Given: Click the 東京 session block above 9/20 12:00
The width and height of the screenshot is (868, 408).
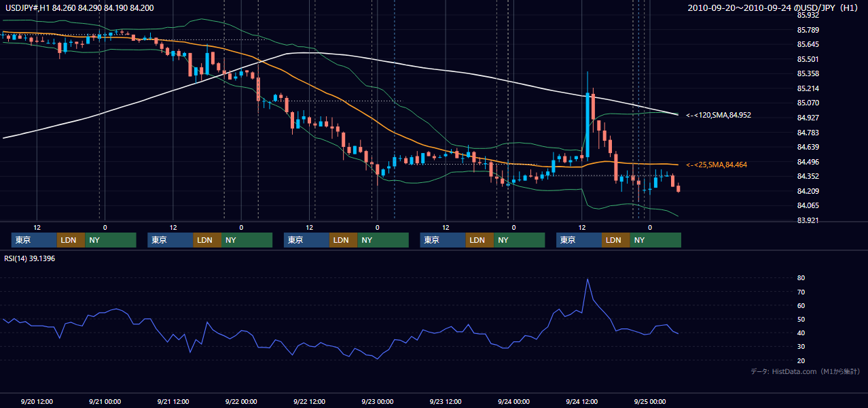Looking at the screenshot, I should pyautogui.click(x=34, y=240).
